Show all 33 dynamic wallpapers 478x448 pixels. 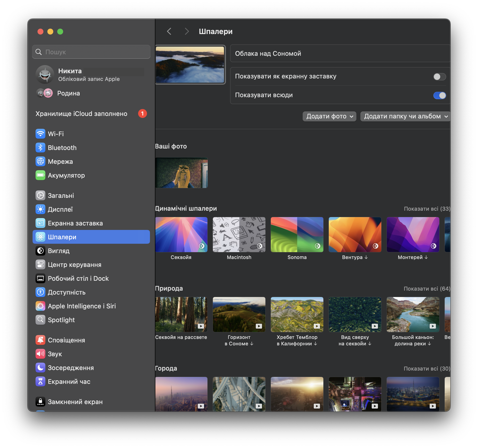pos(427,209)
